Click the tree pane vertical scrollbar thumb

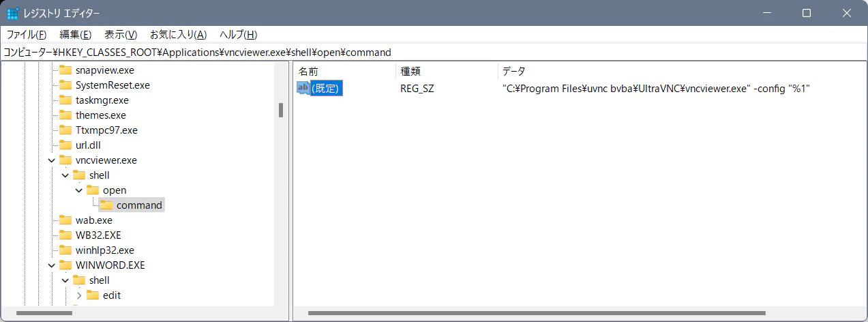click(280, 111)
